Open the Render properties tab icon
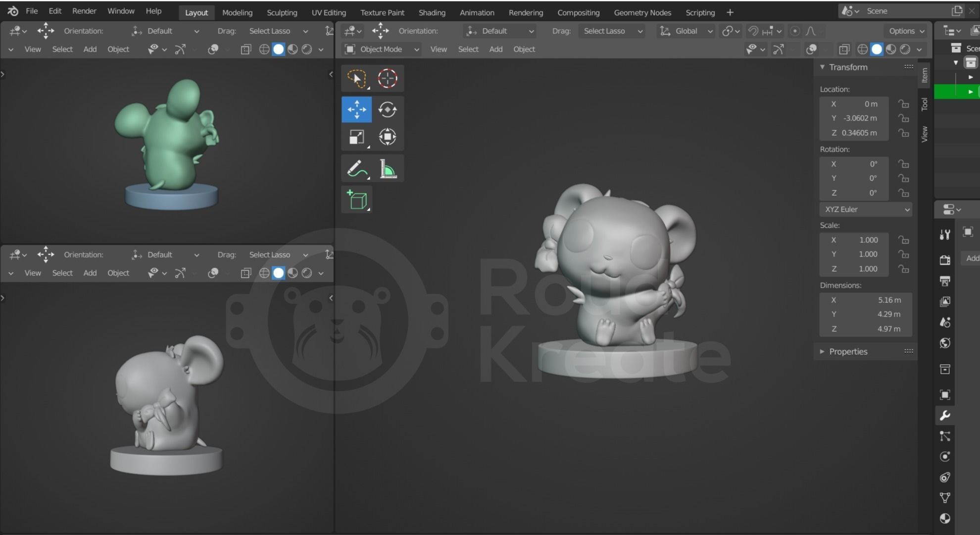980x535 pixels. 945,260
